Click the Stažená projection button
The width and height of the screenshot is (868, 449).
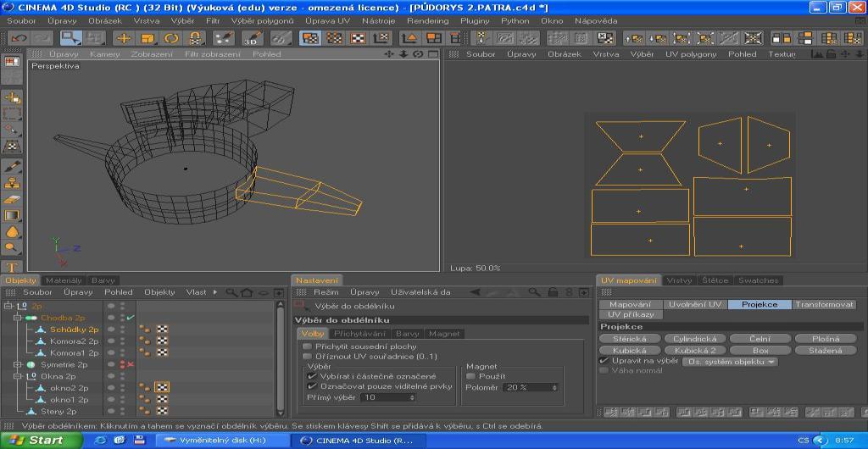tap(825, 351)
